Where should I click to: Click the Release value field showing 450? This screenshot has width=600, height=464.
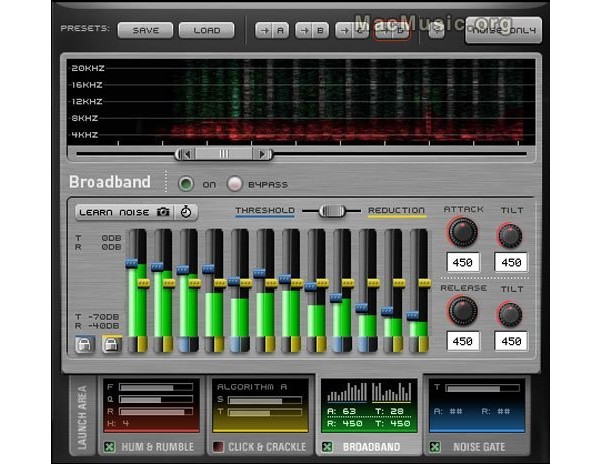coord(463,341)
